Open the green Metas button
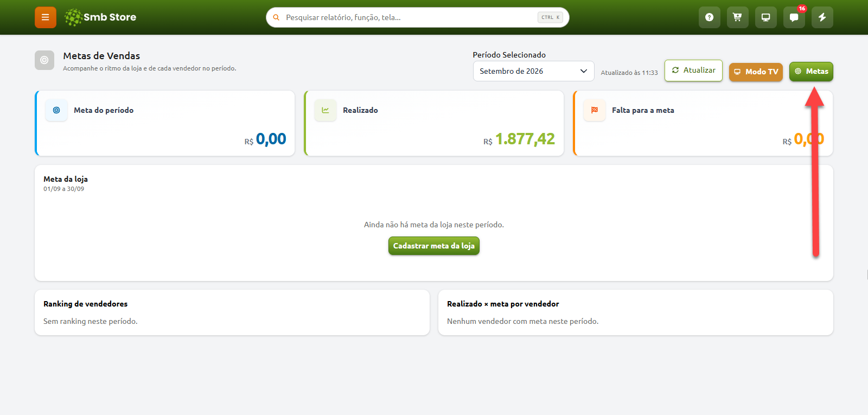The image size is (868, 415). pos(811,71)
